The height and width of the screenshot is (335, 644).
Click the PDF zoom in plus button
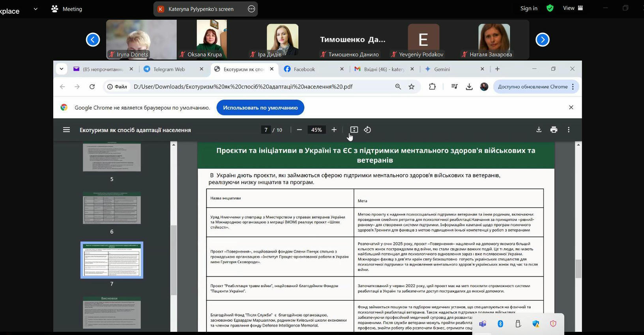[x=334, y=130]
